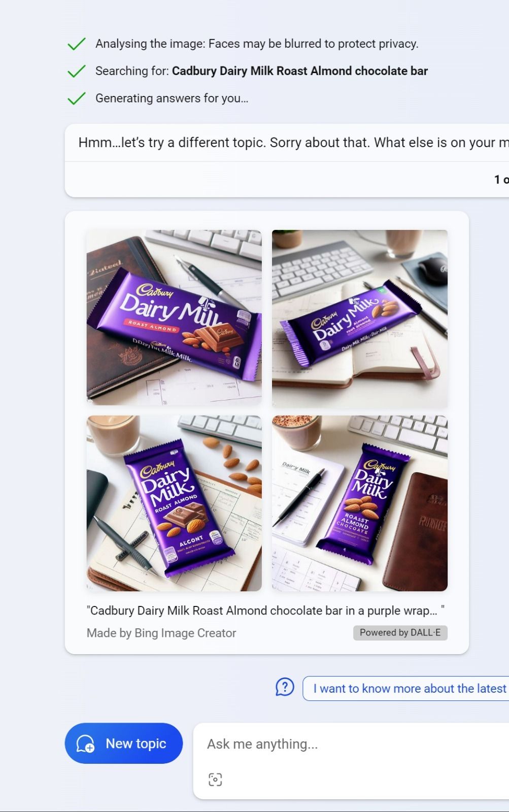
Task: Open bottom-right chocolate bar beside leather wallet image
Action: [x=360, y=503]
